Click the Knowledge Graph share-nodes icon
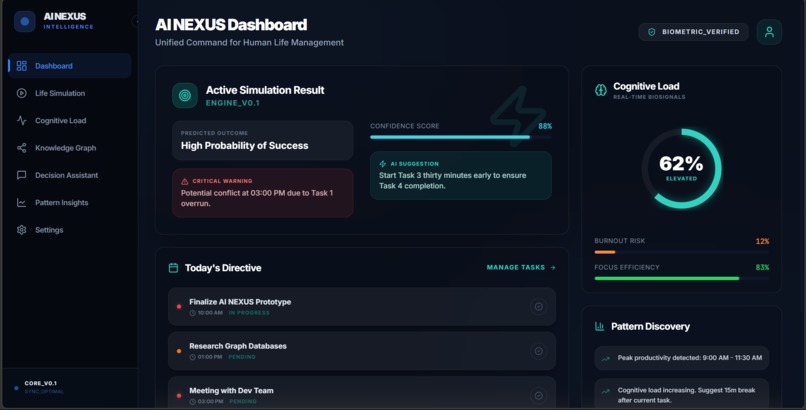 click(x=22, y=148)
